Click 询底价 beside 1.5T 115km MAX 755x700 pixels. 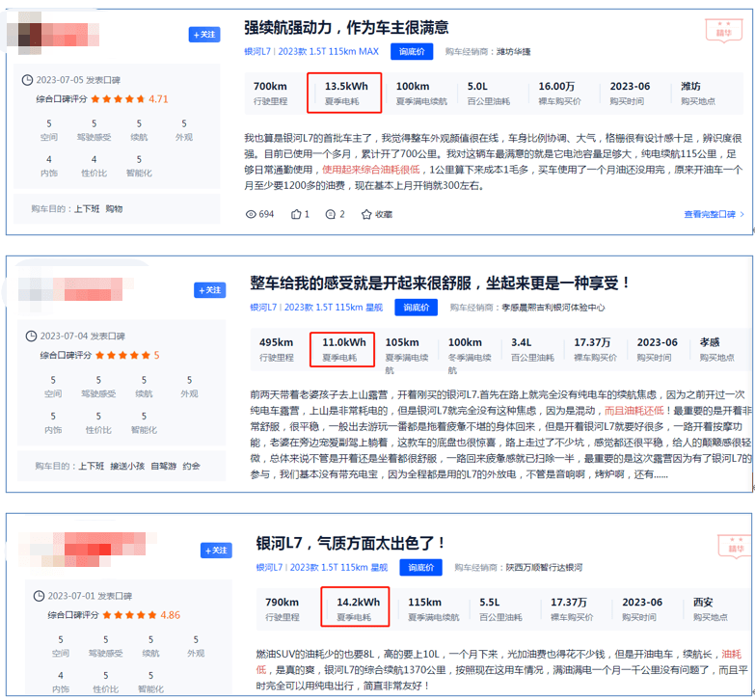(412, 51)
